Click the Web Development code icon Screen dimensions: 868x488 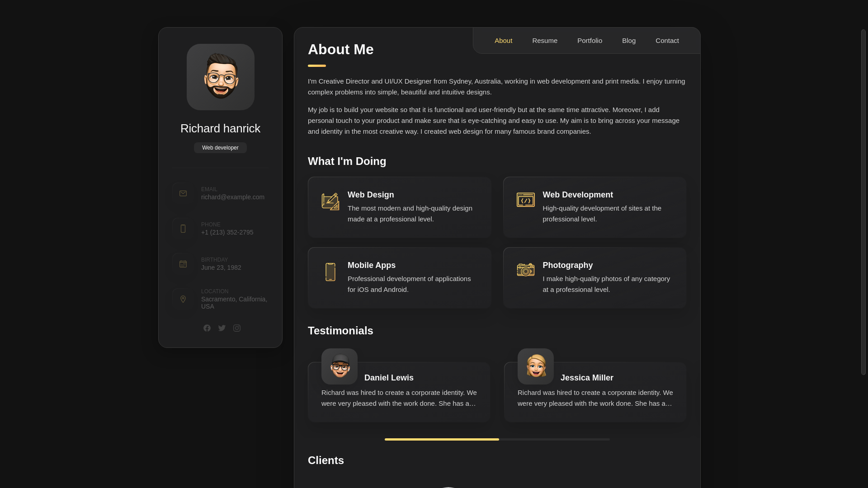526,200
